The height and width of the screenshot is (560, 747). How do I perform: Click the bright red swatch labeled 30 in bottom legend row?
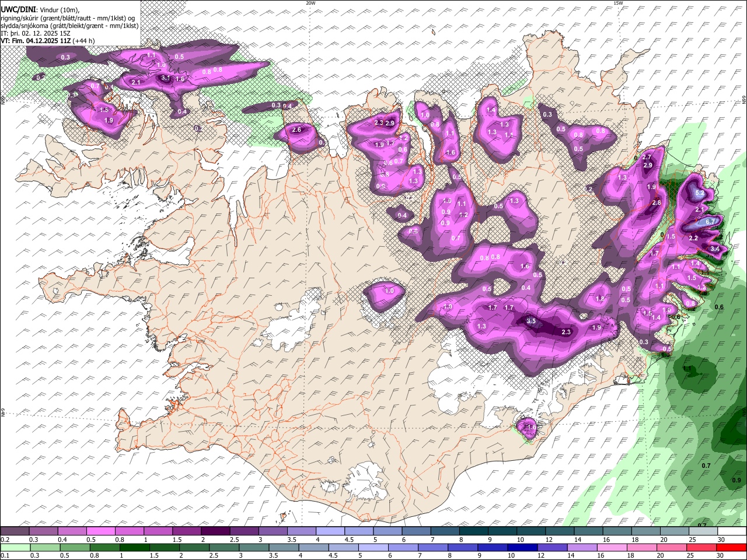[x=730, y=547]
